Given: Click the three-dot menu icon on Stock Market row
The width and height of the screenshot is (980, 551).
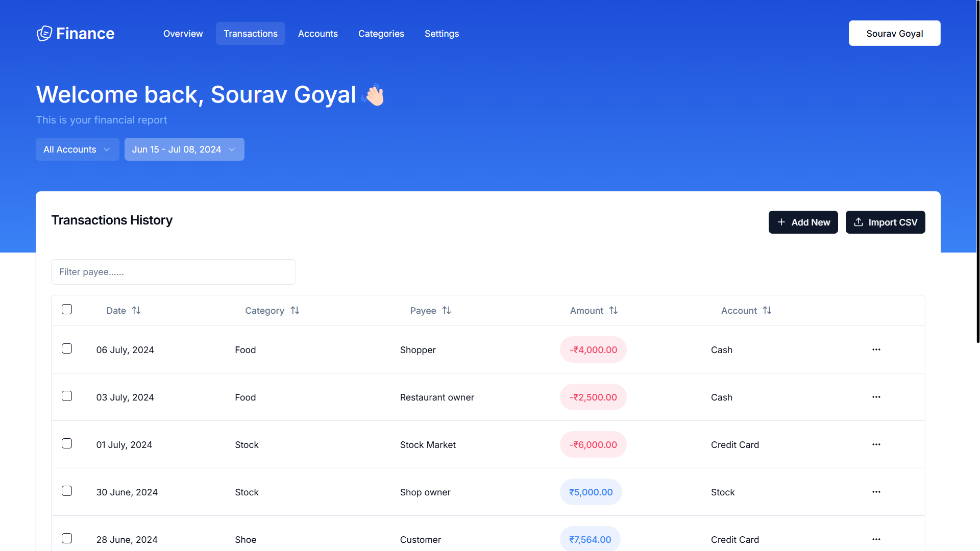Looking at the screenshot, I should coord(876,444).
